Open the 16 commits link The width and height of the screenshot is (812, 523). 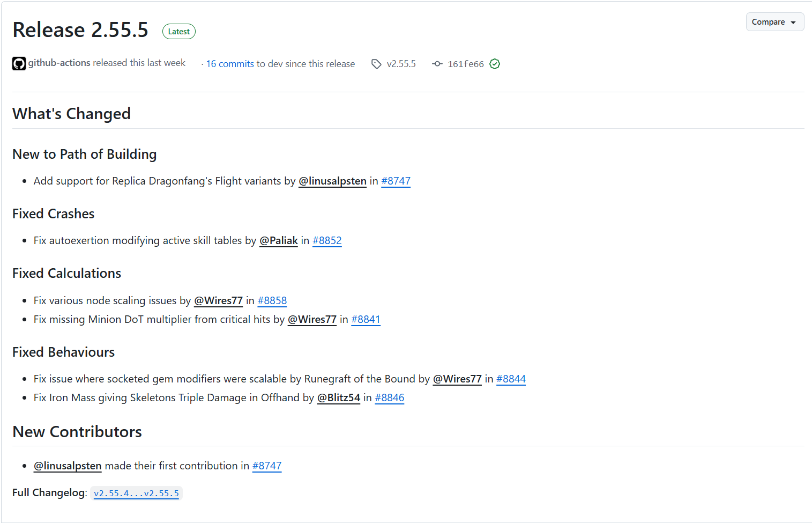230,64
